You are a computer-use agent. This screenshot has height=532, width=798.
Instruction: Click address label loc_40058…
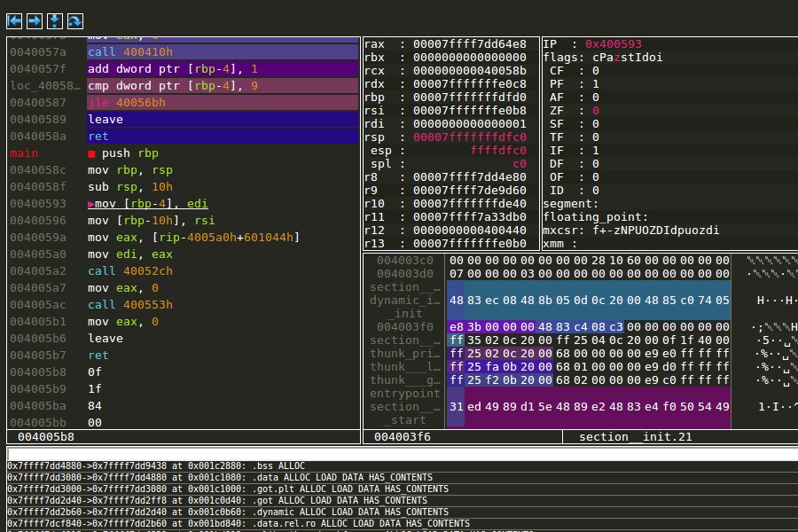[x=45, y=85]
